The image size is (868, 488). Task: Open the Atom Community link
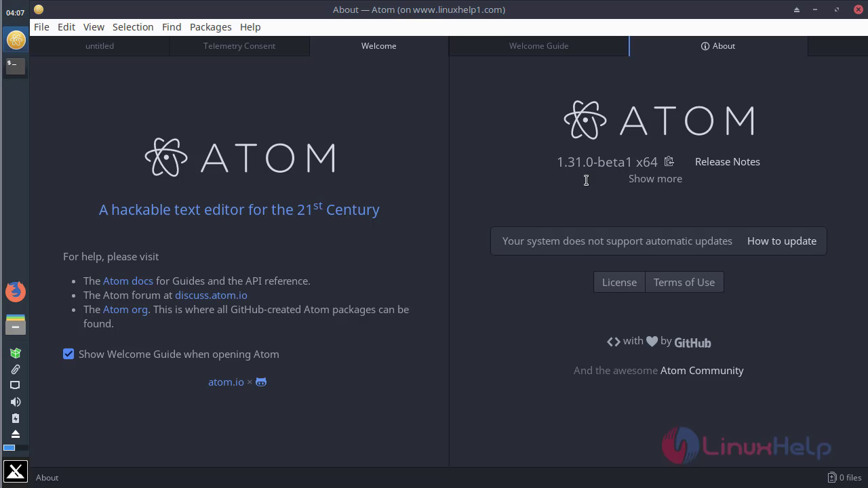click(x=702, y=370)
